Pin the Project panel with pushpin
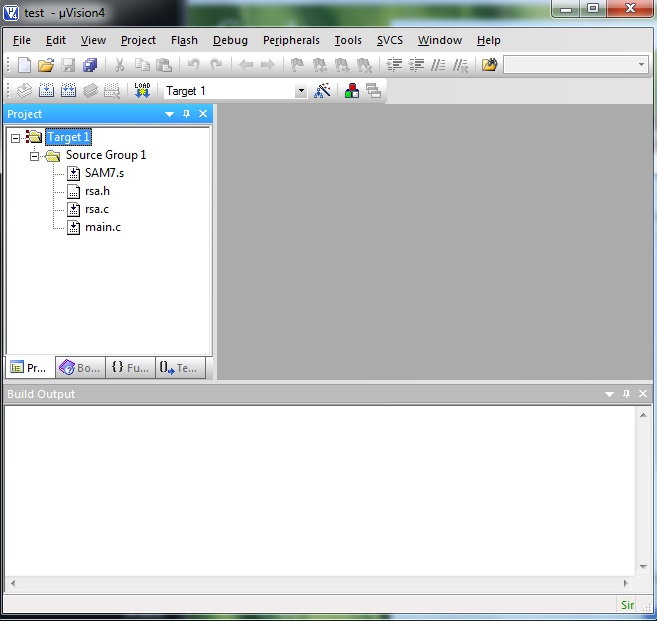The image size is (657, 621). pos(186,114)
